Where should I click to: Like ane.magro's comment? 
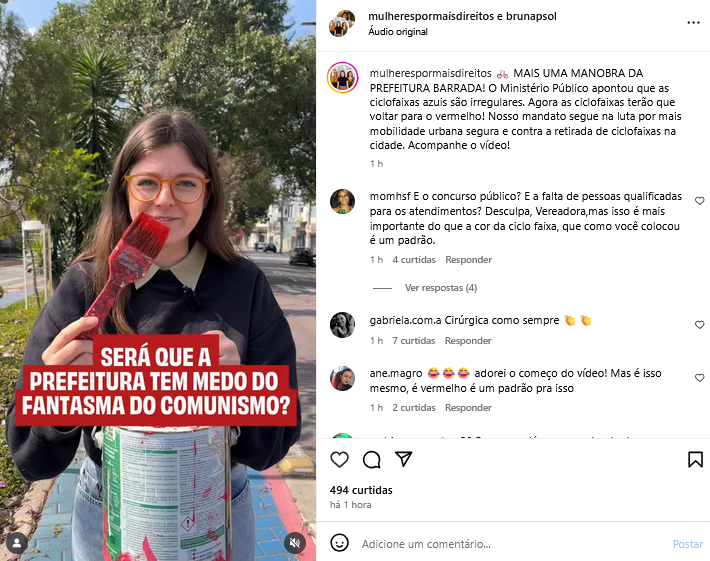pos(699,378)
